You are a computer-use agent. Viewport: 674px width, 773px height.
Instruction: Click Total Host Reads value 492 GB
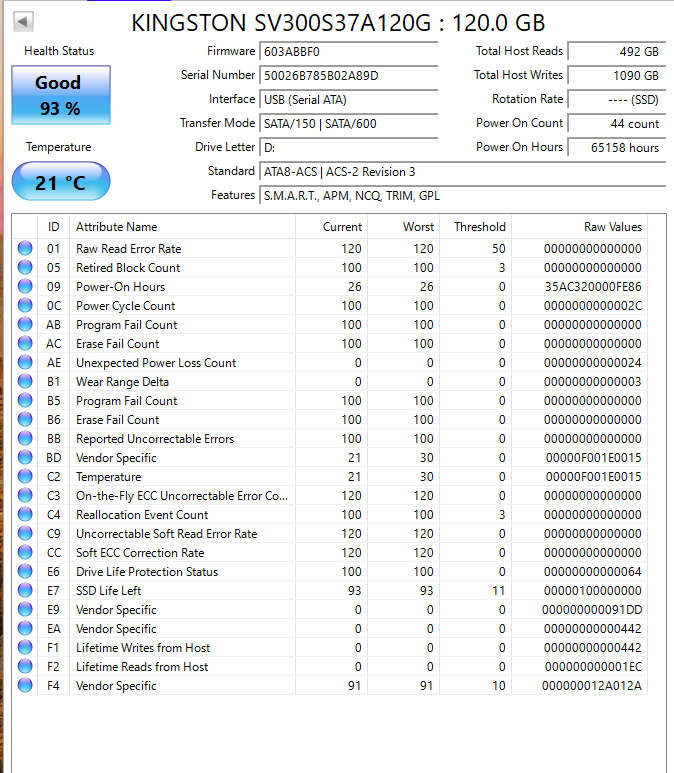pyautogui.click(x=617, y=51)
